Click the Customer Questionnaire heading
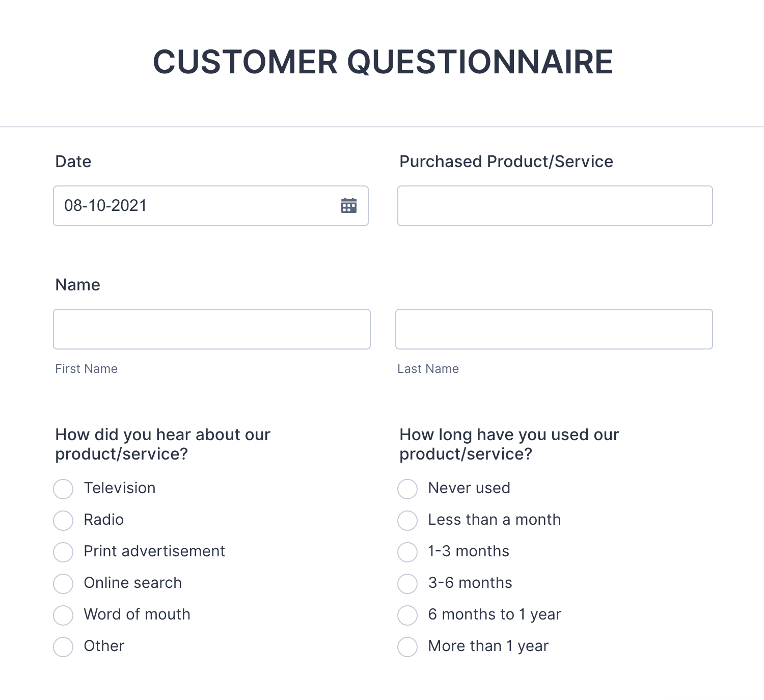Viewport: 764px width, 700px height. tap(383, 62)
